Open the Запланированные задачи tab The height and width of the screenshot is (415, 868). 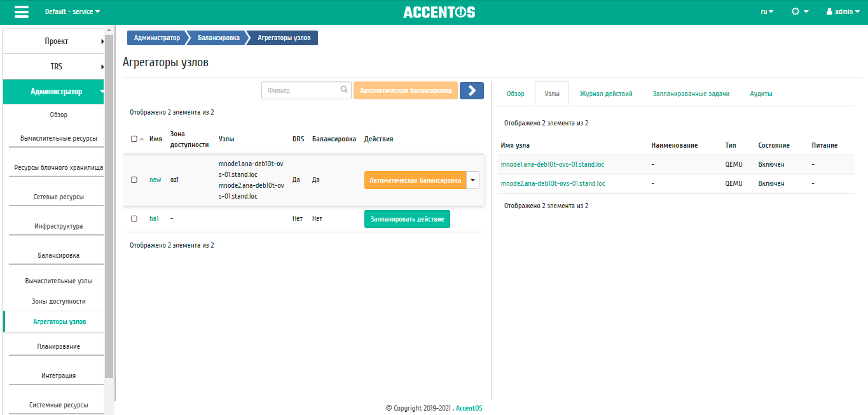(691, 94)
